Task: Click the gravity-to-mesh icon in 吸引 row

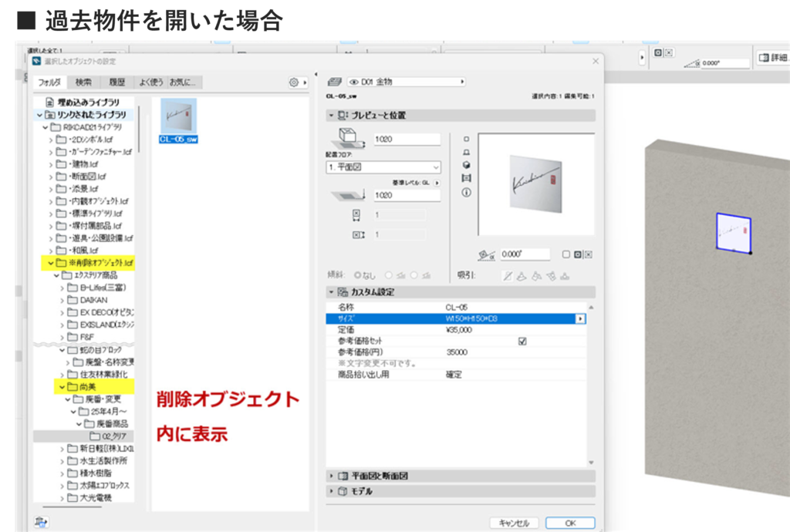Action: [565, 276]
